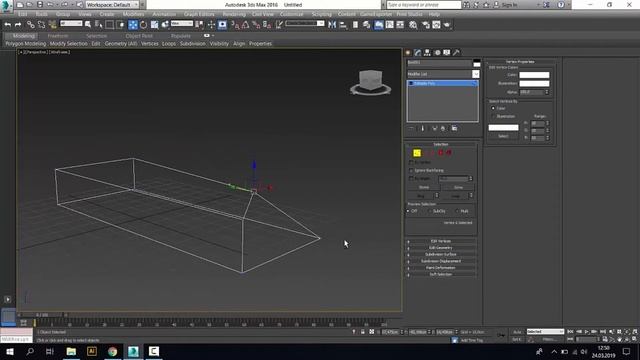Click the Grow button in Selection rollout
The width and height of the screenshot is (640, 360).
click(x=458, y=187)
